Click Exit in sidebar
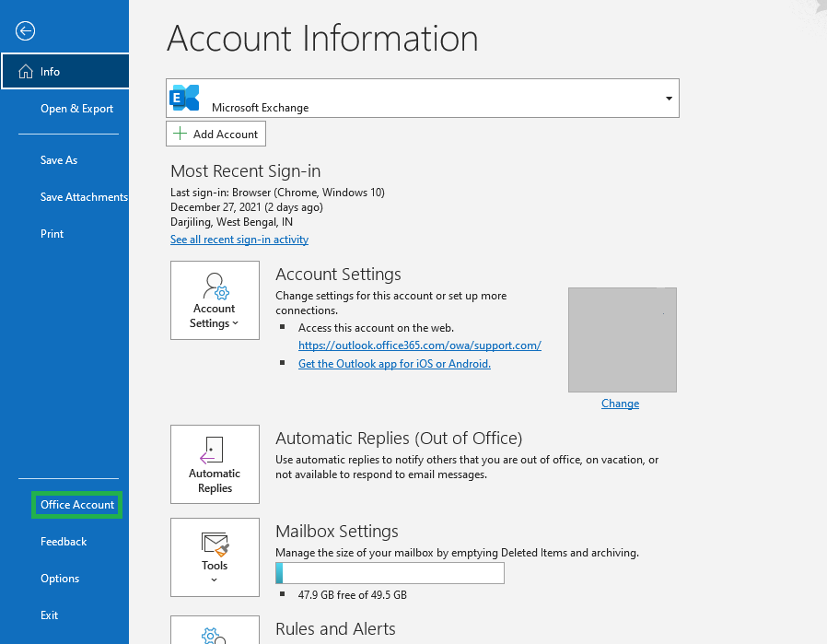Screen dimensions: 827x644 tap(49, 615)
